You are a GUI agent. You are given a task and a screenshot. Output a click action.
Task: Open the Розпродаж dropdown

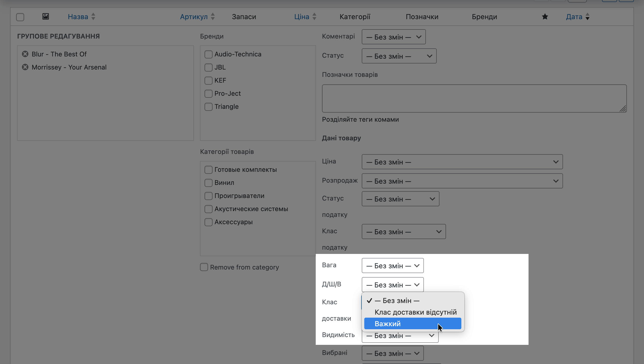click(462, 181)
